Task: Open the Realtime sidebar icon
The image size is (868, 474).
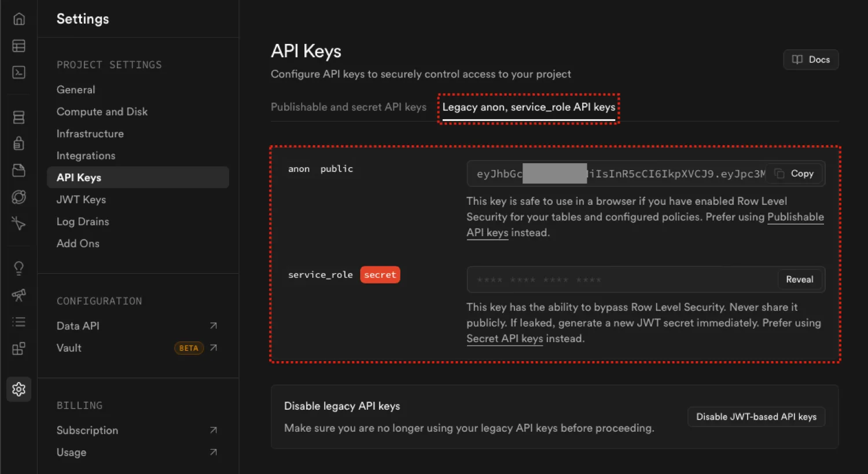Action: pos(19,197)
